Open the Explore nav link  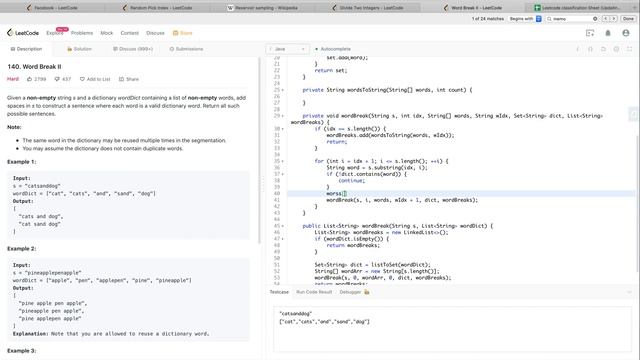pyautogui.click(x=55, y=33)
